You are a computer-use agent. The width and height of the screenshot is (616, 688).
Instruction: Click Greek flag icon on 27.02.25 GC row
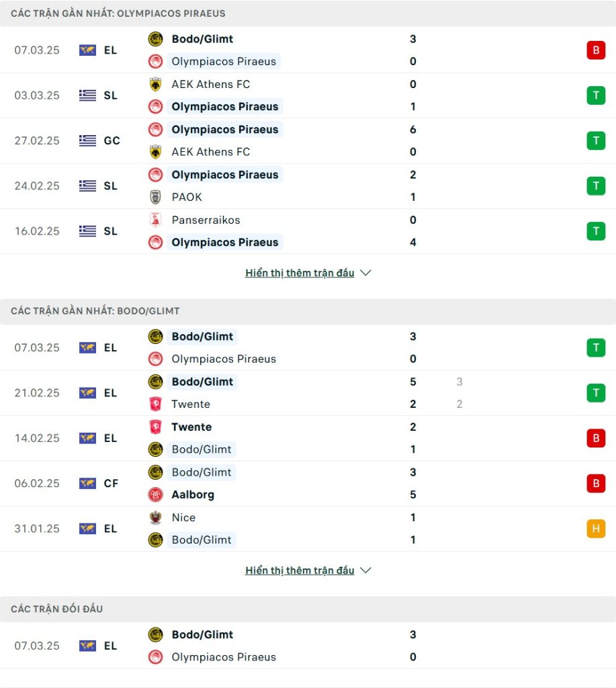point(87,140)
